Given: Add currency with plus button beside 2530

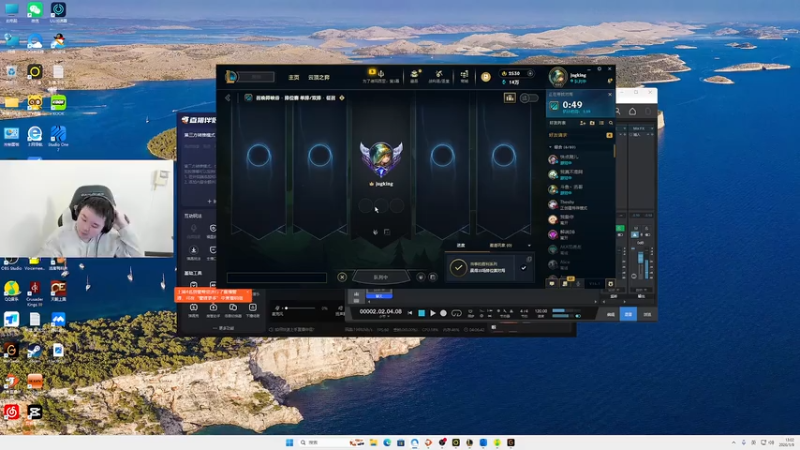Looking at the screenshot, I should tap(530, 73).
